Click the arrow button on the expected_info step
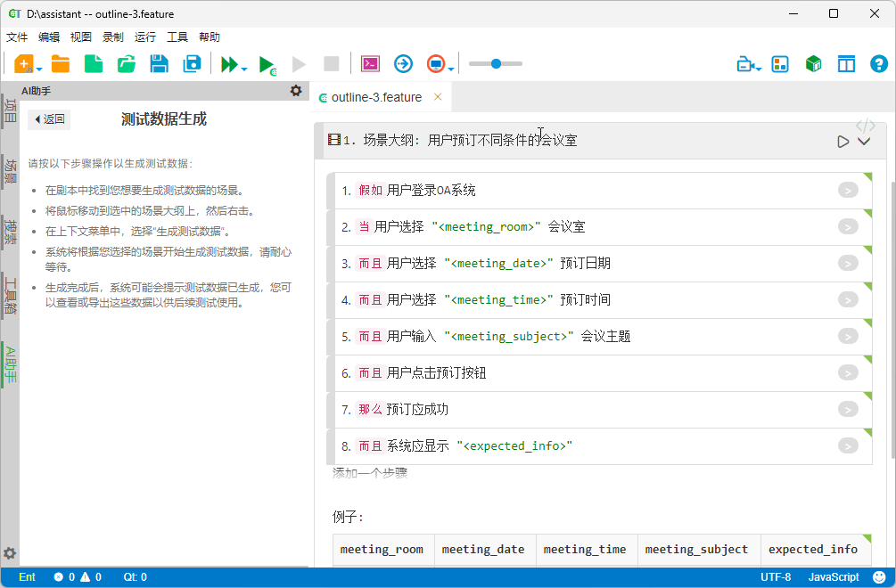This screenshot has height=588, width=896. coord(848,445)
